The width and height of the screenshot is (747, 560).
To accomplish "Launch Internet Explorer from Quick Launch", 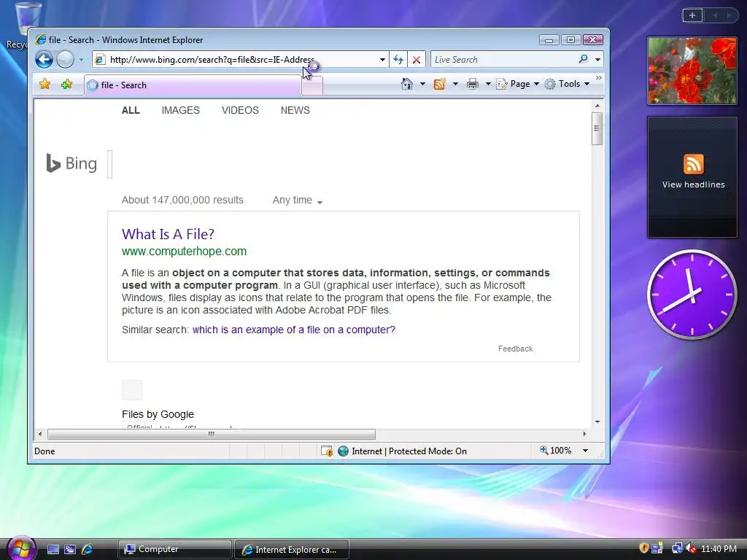I will (x=88, y=550).
